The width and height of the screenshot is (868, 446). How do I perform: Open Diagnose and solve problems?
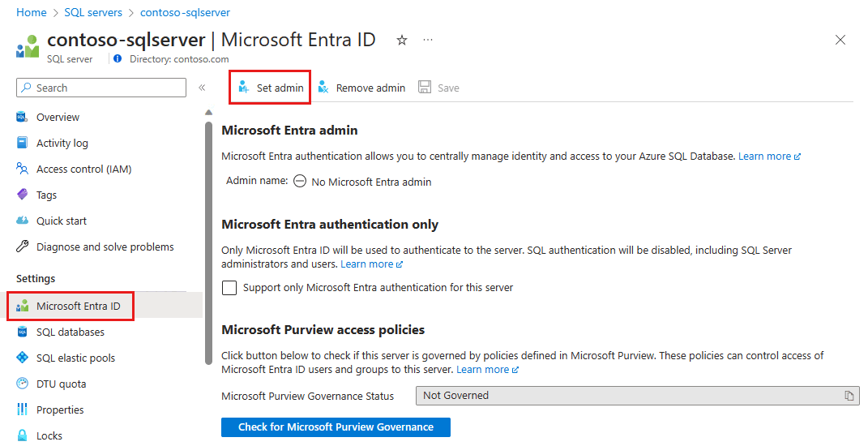click(105, 247)
